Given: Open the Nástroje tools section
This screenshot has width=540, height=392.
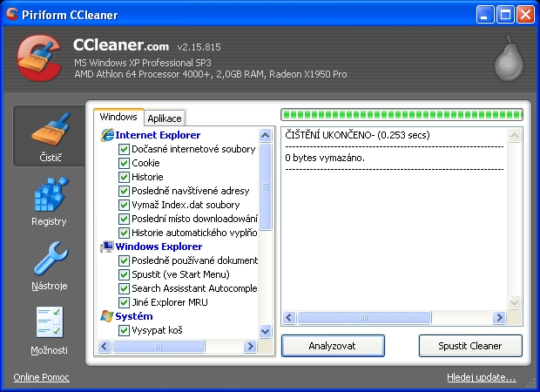Looking at the screenshot, I should (49, 266).
